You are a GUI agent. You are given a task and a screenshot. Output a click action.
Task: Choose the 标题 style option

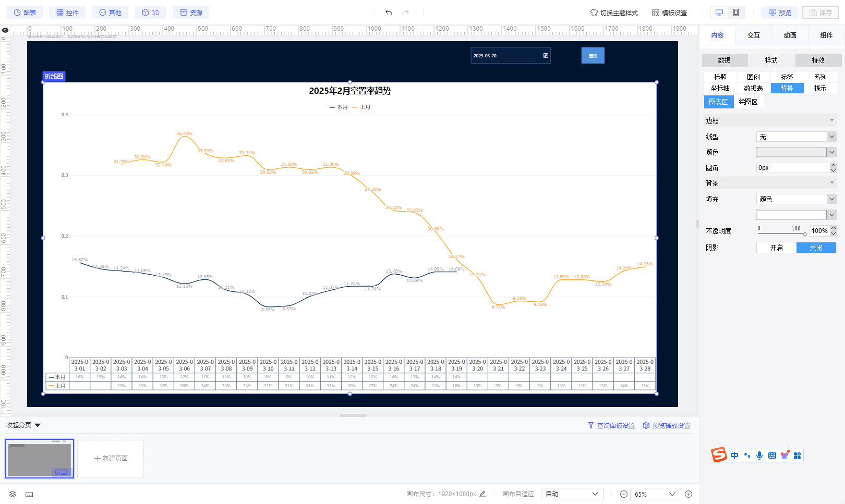(720, 77)
